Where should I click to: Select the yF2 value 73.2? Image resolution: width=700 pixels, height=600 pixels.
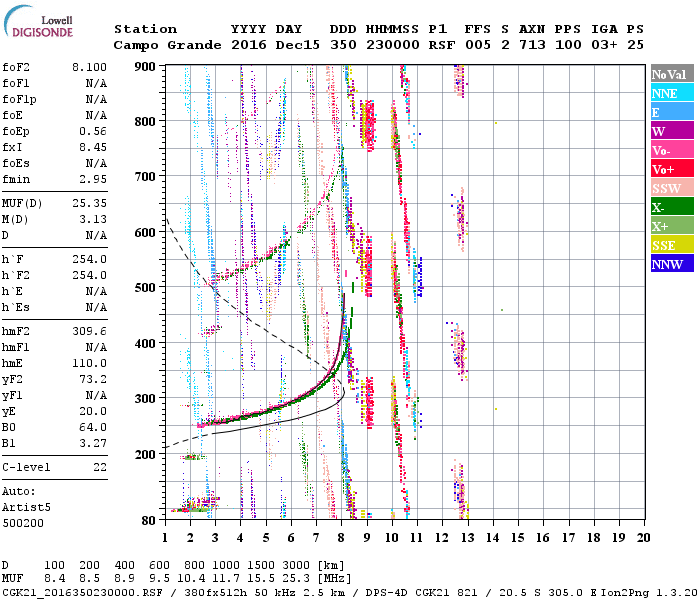93,379
